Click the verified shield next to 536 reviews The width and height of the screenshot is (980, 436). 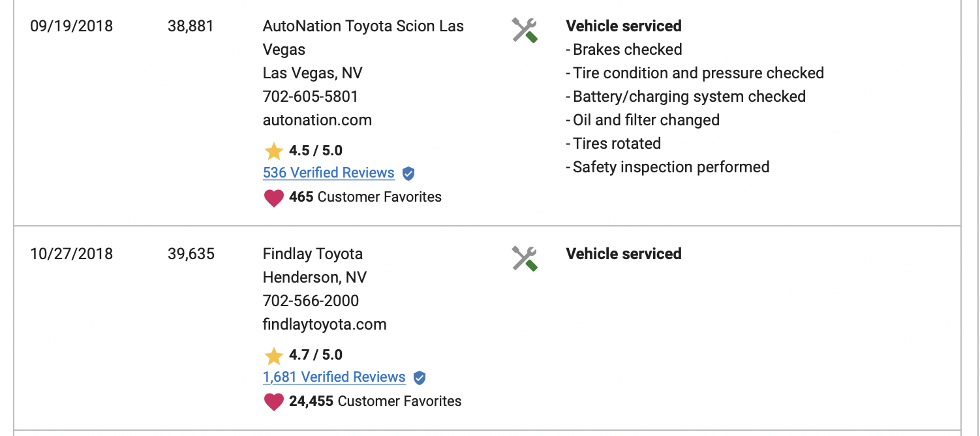pyautogui.click(x=408, y=174)
